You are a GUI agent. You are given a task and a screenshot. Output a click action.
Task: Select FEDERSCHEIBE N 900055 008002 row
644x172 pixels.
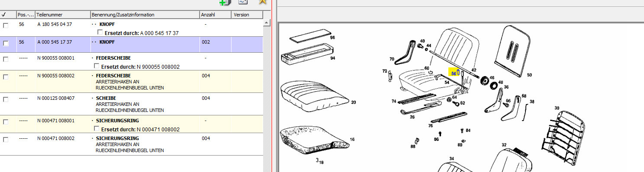click(x=132, y=82)
